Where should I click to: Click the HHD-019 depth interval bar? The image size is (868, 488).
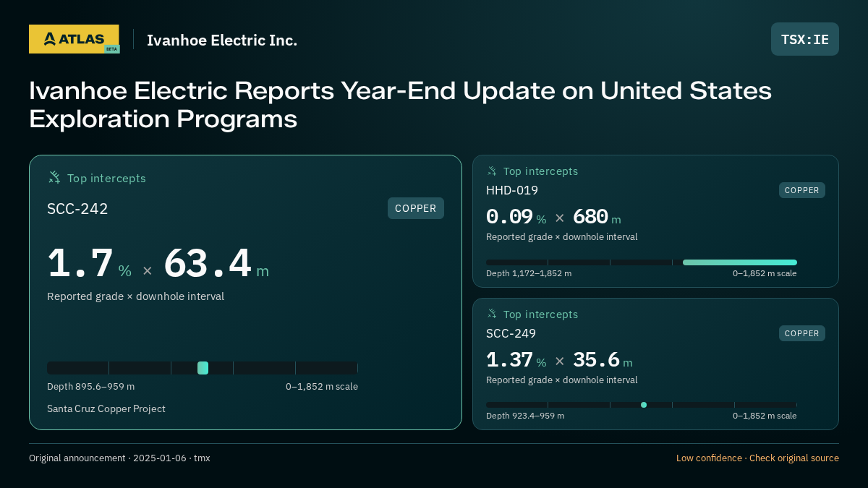pyautogui.click(x=740, y=262)
